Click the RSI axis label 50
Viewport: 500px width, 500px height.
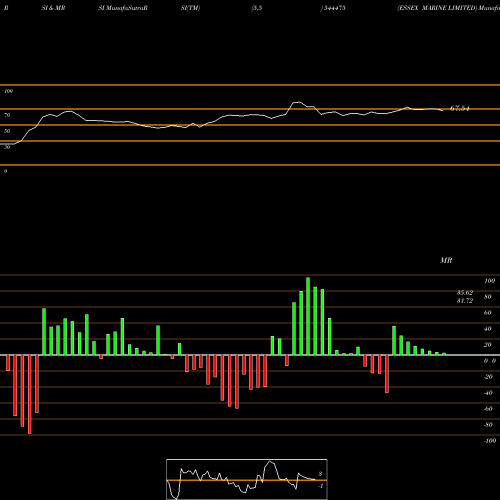[x=7, y=131]
